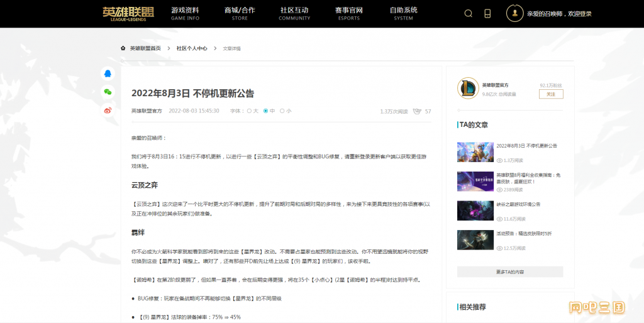Viewport: 644px width, 323px height.
Task: Open 社区互动 COMMUNITY menu
Action: (x=294, y=14)
